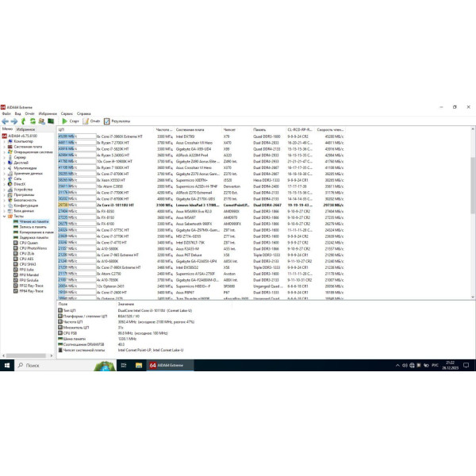The image size is (476, 476).
Task: Sort by the Память column header
Action: coord(269,129)
